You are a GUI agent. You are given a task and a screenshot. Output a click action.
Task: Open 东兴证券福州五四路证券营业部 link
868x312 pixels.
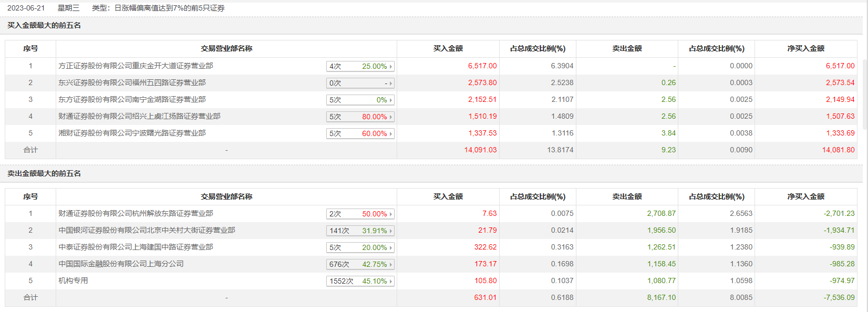click(x=132, y=82)
